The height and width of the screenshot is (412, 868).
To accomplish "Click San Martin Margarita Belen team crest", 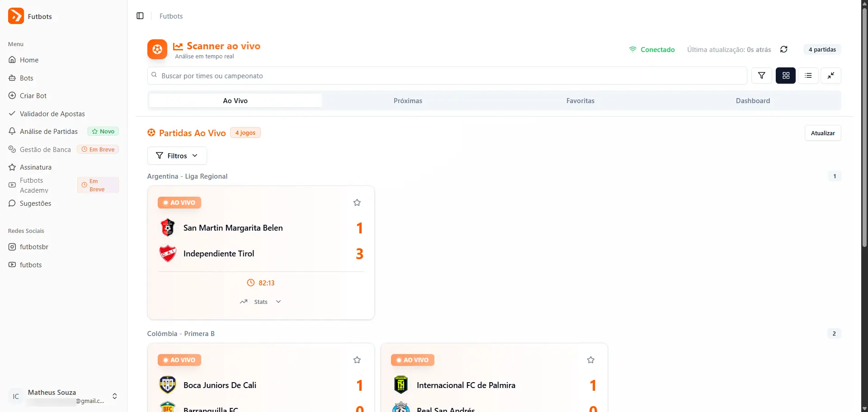I will 168,227.
